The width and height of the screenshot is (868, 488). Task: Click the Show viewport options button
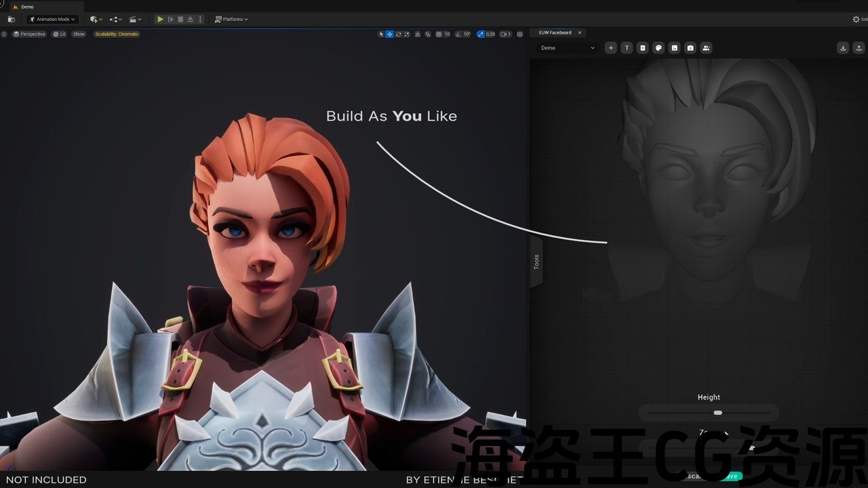[x=79, y=34]
